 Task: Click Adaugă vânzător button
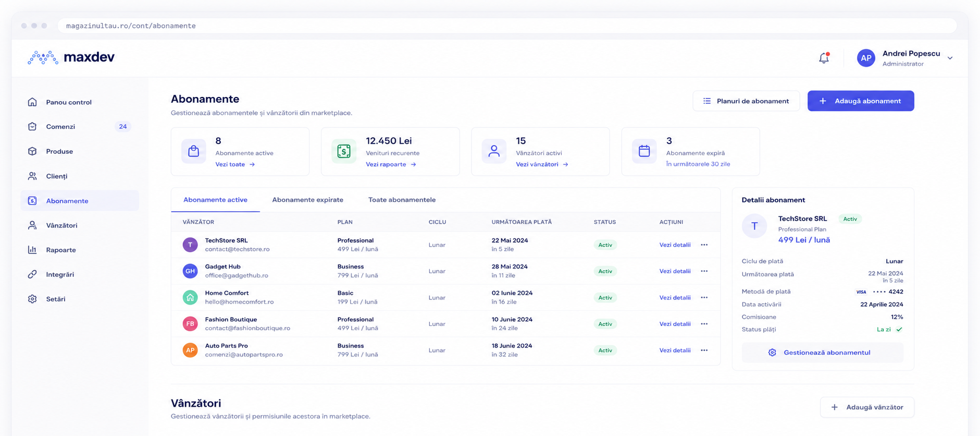coord(867,407)
